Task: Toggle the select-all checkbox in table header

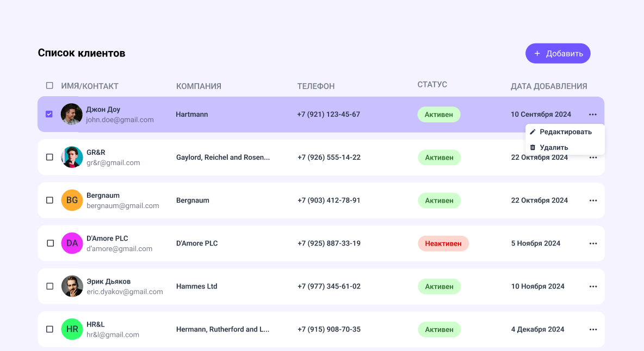Action: click(x=49, y=85)
